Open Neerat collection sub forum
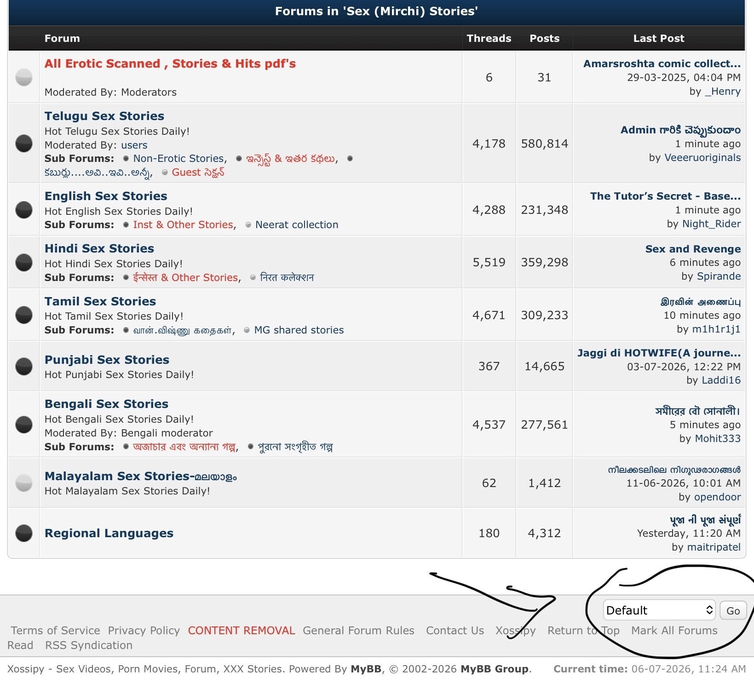Image resolution: width=754 pixels, height=700 pixels. coord(297,225)
